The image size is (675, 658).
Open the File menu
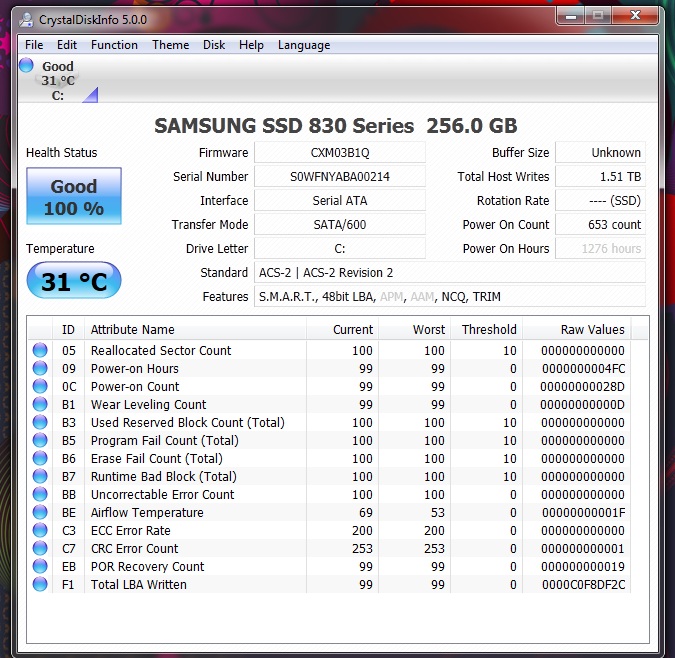click(34, 45)
